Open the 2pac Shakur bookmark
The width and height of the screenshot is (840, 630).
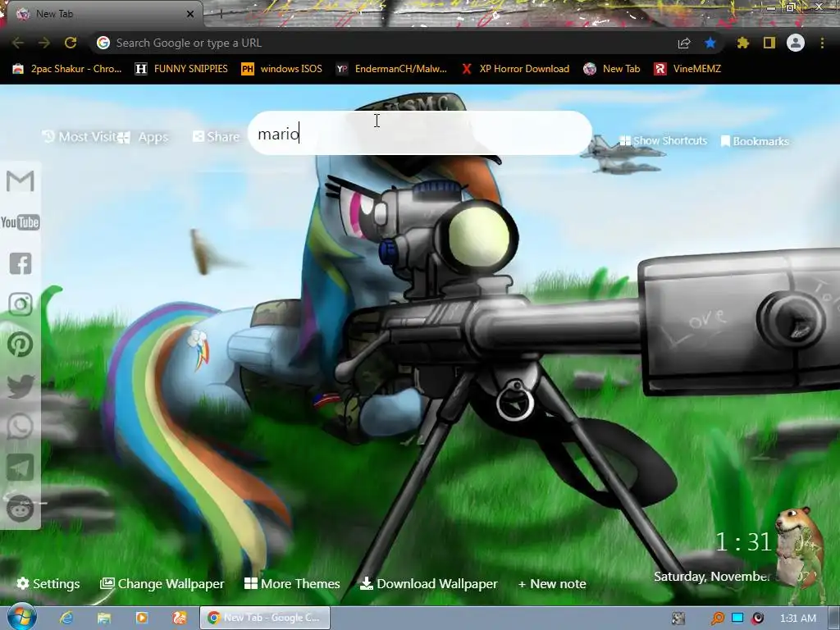(67, 69)
